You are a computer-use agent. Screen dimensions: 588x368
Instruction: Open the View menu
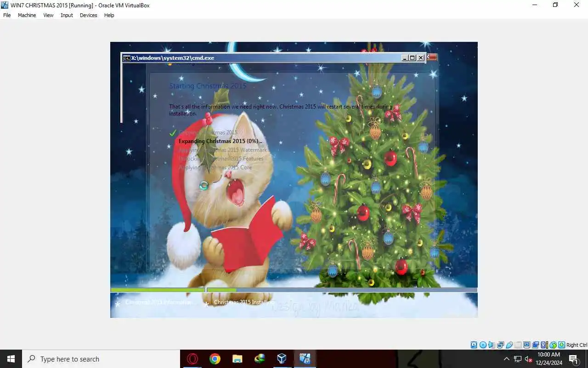pos(48,15)
